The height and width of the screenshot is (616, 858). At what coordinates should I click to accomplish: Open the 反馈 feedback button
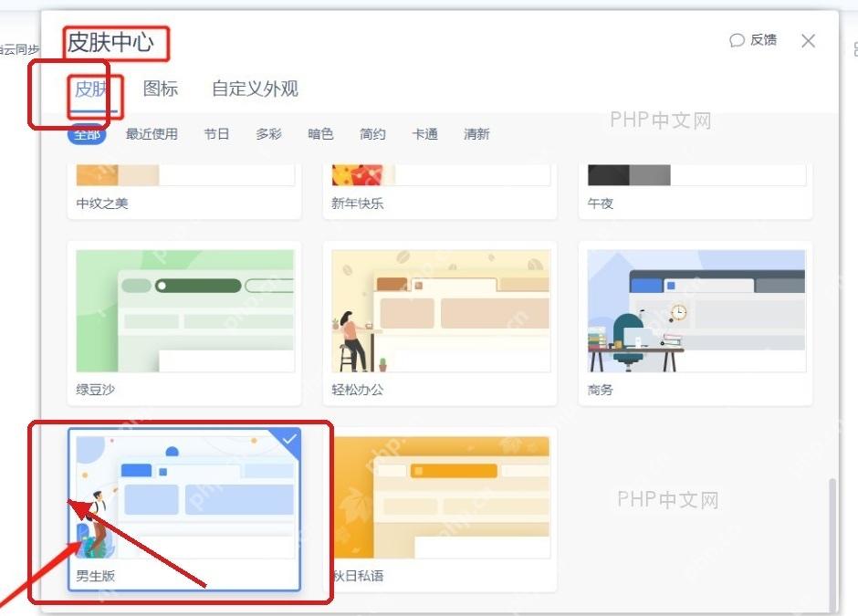(x=753, y=40)
